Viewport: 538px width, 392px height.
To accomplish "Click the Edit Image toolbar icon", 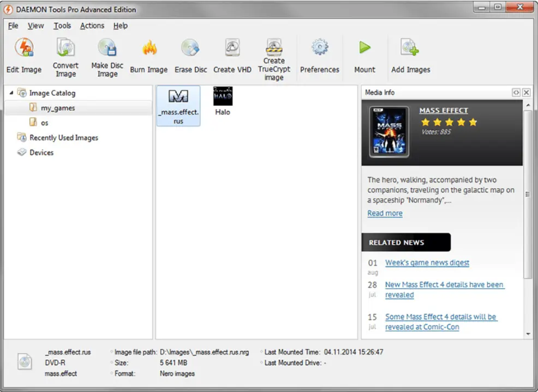I will tap(24, 49).
